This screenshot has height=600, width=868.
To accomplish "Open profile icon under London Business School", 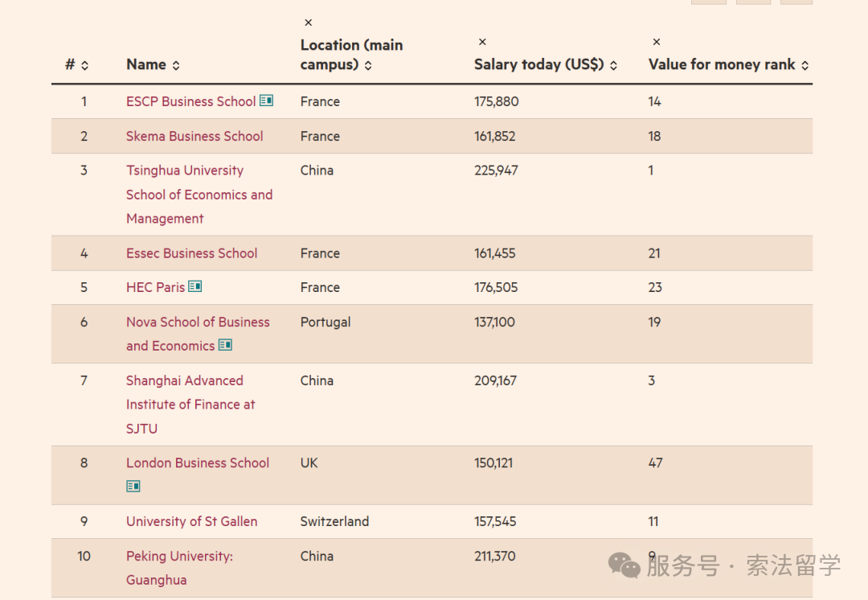I will [133, 486].
